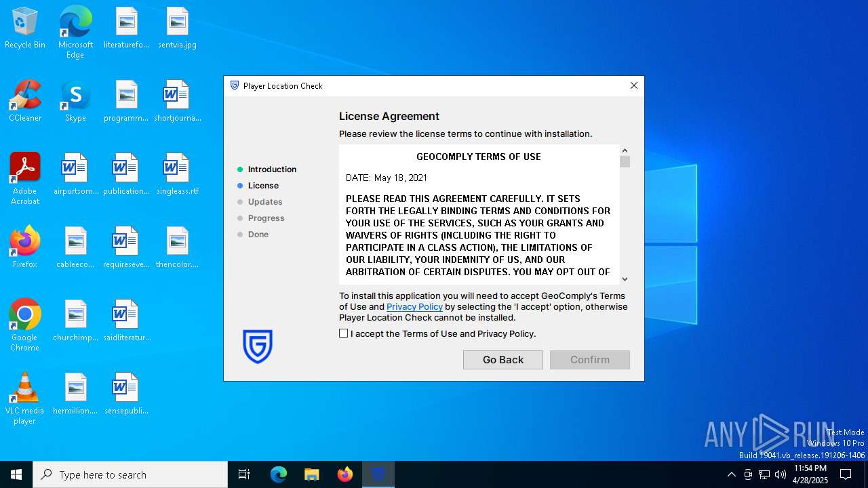Tick the accept Terms of Use checkbox
The width and height of the screenshot is (868, 488).
[344, 333]
